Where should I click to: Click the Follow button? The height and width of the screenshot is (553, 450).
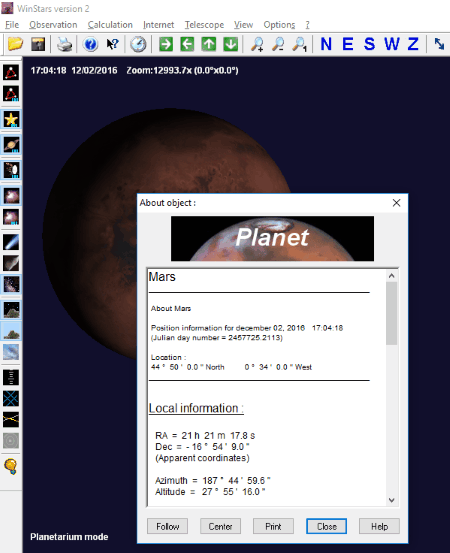click(x=168, y=526)
